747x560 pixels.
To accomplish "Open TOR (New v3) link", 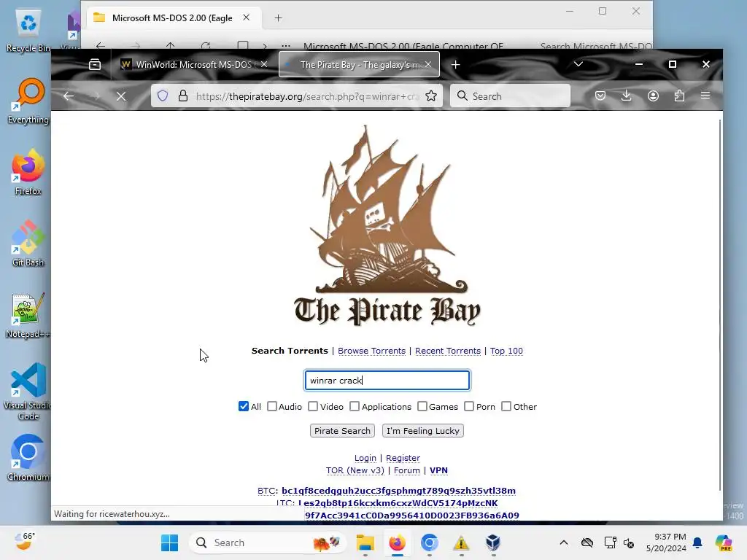I will pos(355,470).
